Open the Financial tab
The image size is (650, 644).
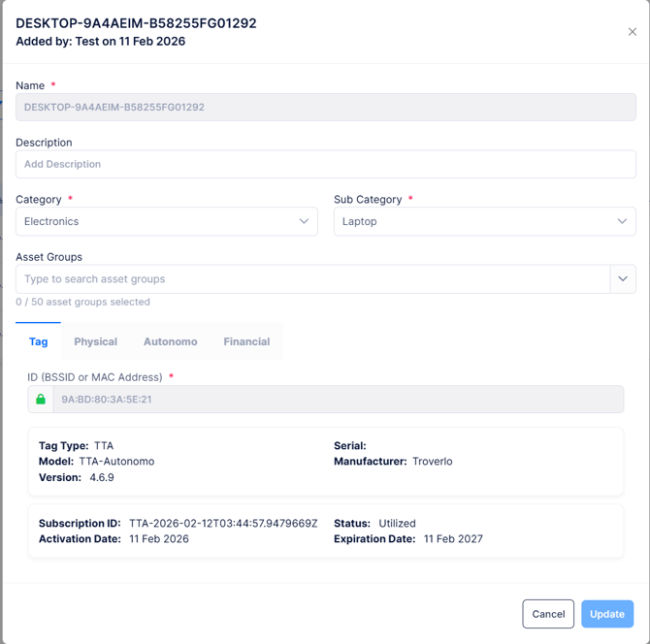246,341
